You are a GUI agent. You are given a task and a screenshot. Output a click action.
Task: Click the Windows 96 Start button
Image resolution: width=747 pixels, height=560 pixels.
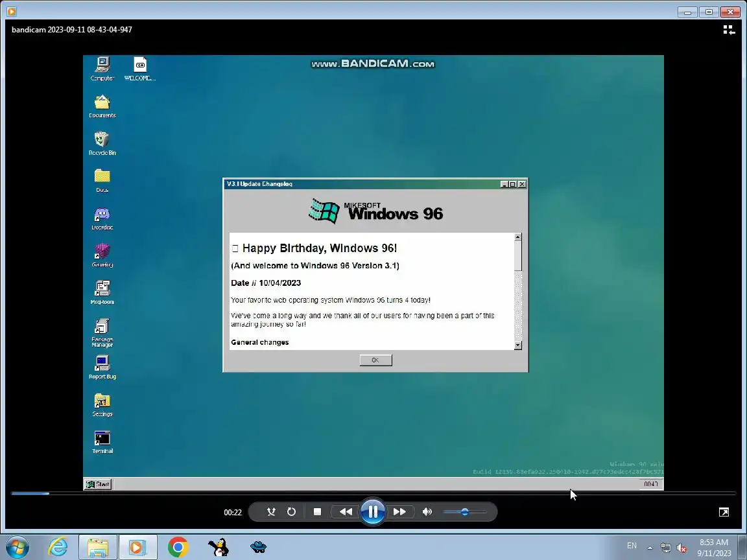point(98,484)
